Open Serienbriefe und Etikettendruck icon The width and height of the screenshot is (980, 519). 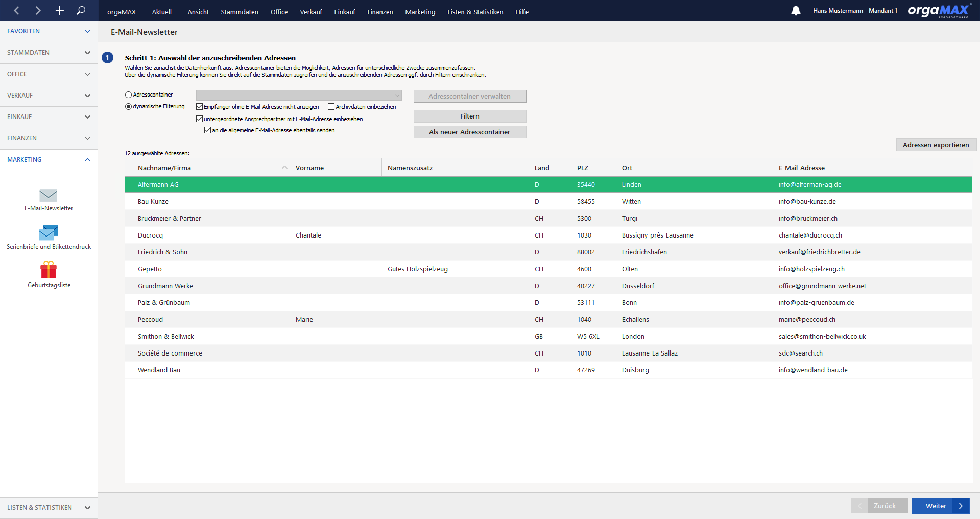(x=49, y=232)
